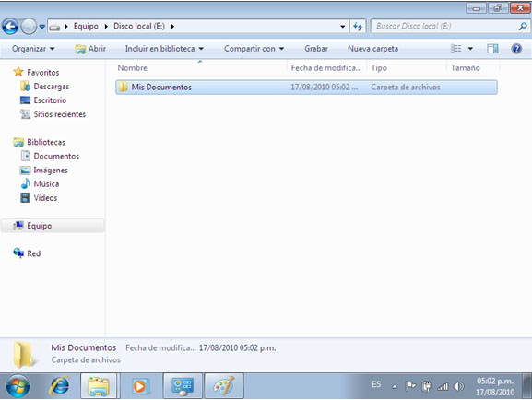
Task: Click the volume speaker tray icon
Action: click(458, 386)
